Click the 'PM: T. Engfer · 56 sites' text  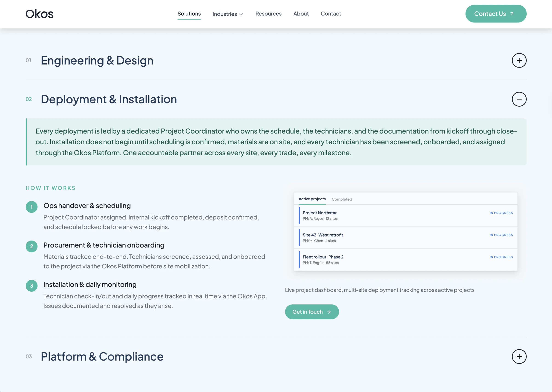click(321, 263)
